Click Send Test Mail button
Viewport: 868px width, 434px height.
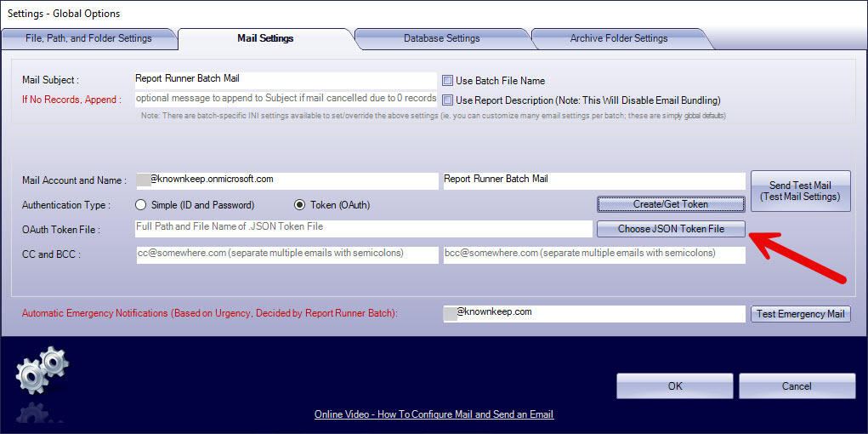coord(800,191)
